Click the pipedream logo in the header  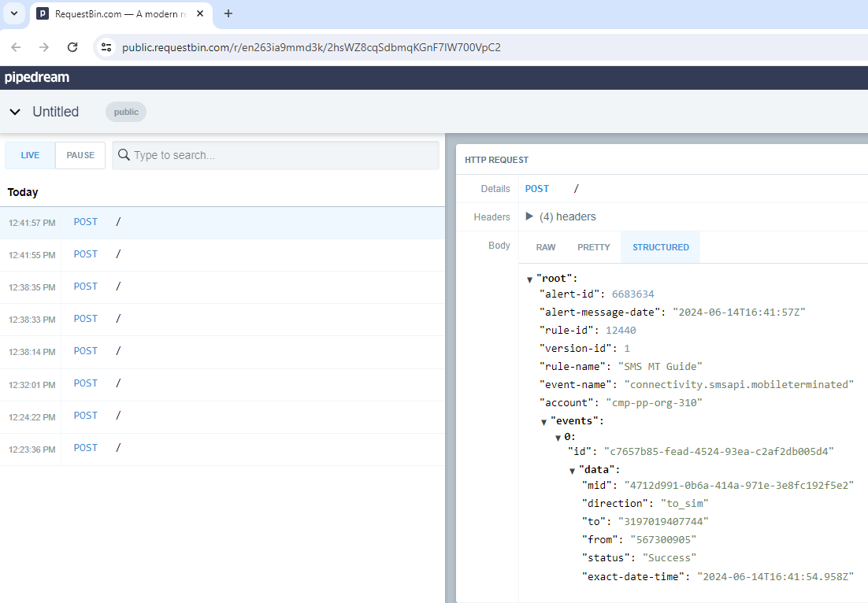click(36, 77)
